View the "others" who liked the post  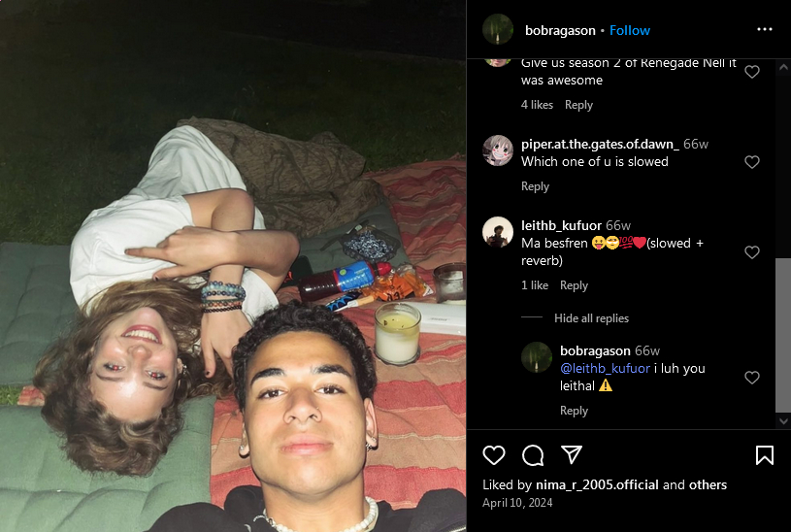point(708,484)
